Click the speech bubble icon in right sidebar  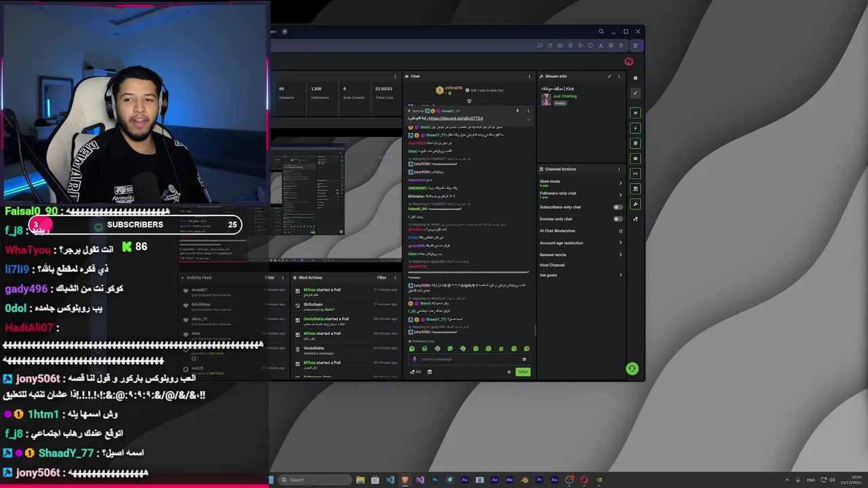click(635, 159)
